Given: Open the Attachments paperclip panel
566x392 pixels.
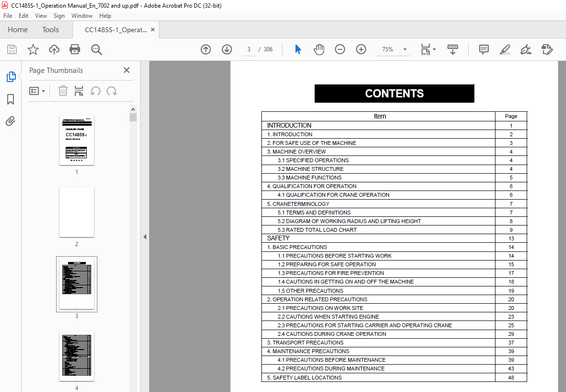Looking at the screenshot, I should coord(11,121).
